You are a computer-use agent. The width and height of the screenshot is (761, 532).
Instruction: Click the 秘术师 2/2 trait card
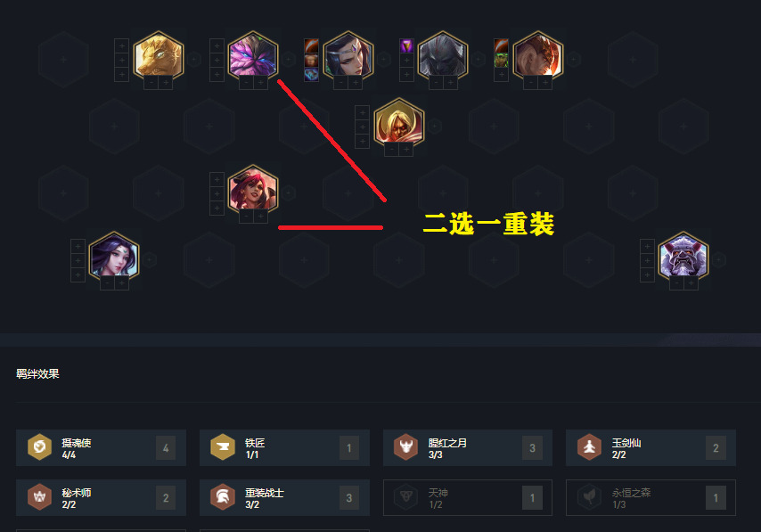(101, 497)
